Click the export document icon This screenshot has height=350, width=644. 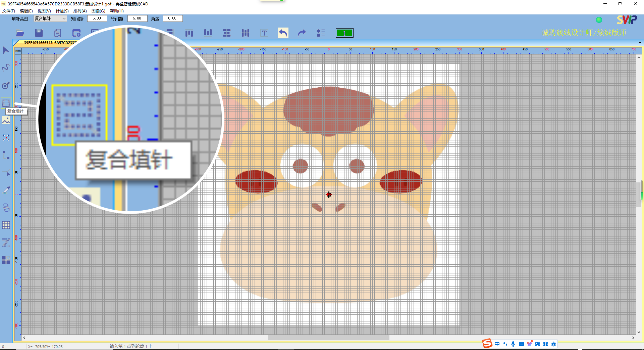(x=58, y=33)
